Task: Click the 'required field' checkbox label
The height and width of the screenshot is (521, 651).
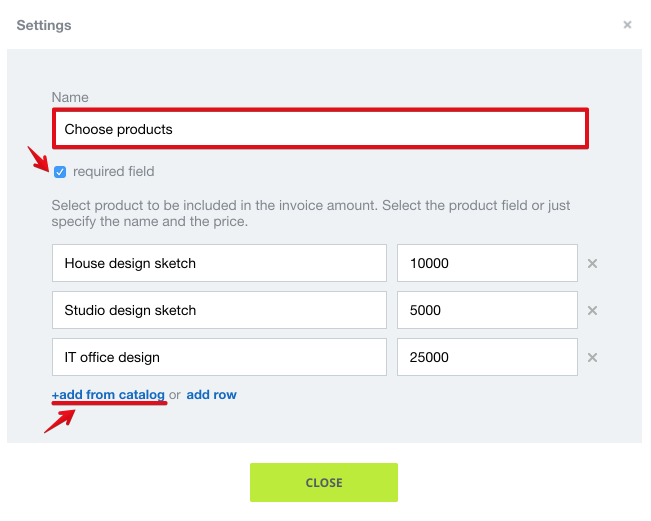Action: 113,171
